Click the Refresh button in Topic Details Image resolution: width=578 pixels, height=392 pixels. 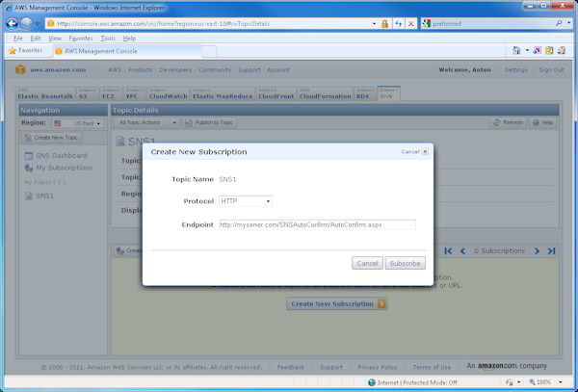(508, 122)
